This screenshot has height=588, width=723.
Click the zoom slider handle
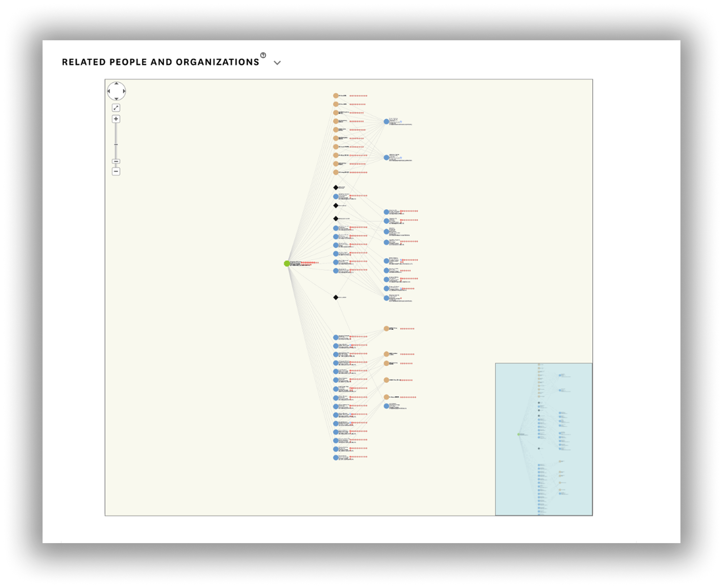point(116,162)
